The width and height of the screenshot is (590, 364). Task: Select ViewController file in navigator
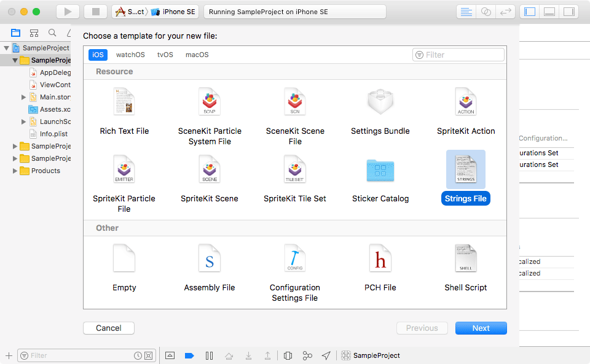tap(50, 85)
